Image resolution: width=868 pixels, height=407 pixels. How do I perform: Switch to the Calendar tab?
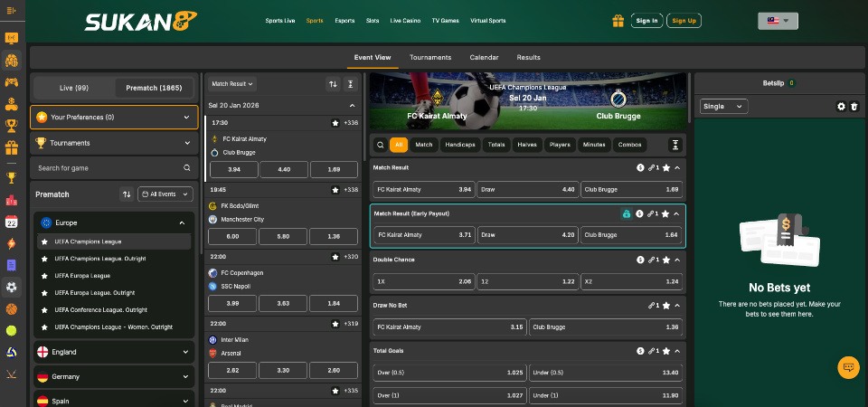[x=484, y=58]
